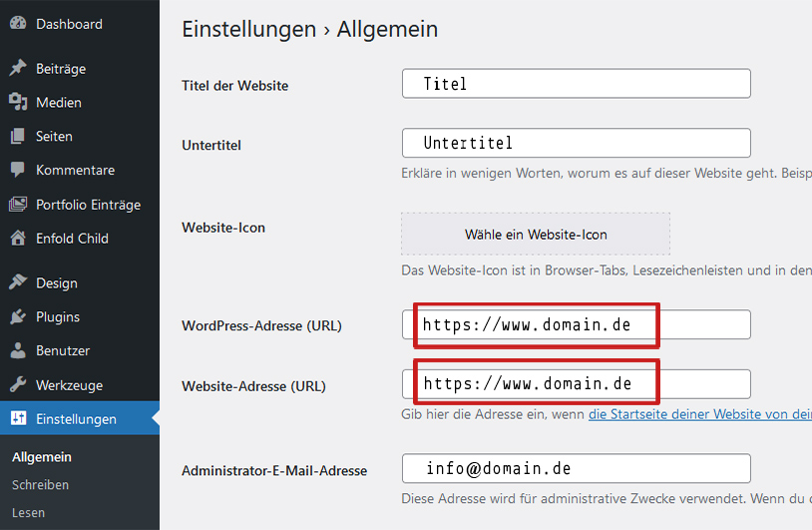The image size is (812, 530).
Task: Click the Einstellungen › Allgemein heading
Action: pyautogui.click(x=309, y=29)
